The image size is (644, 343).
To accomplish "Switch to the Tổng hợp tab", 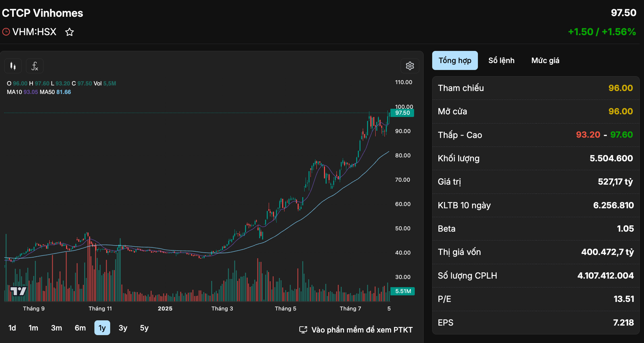I will 455,60.
